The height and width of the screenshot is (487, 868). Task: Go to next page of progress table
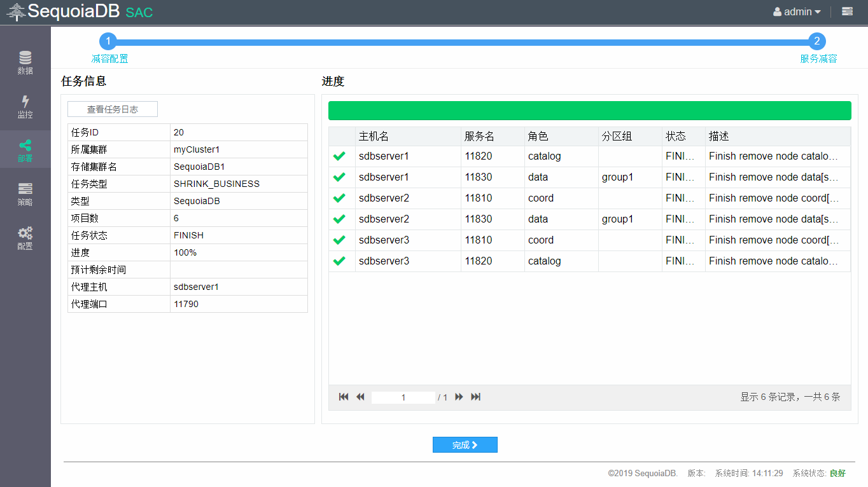[x=459, y=397]
